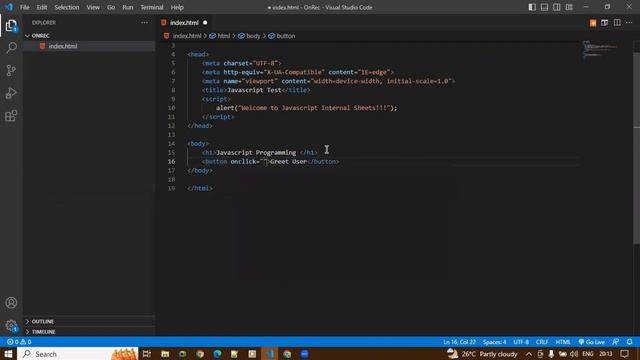640x360 pixels.
Task: Open File Explorer from the taskbar
Action: point(165,354)
